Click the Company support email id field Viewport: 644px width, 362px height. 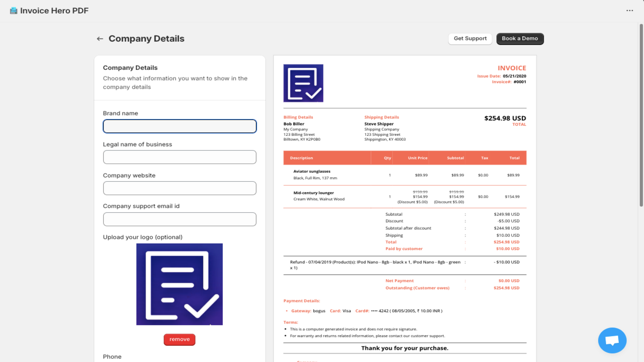[180, 219]
